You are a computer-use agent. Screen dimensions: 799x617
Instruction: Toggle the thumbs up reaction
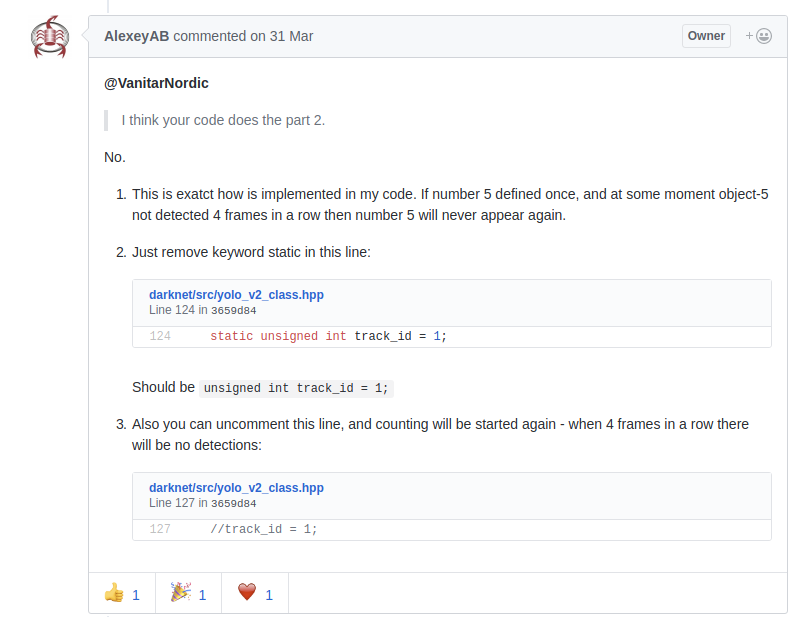(122, 593)
